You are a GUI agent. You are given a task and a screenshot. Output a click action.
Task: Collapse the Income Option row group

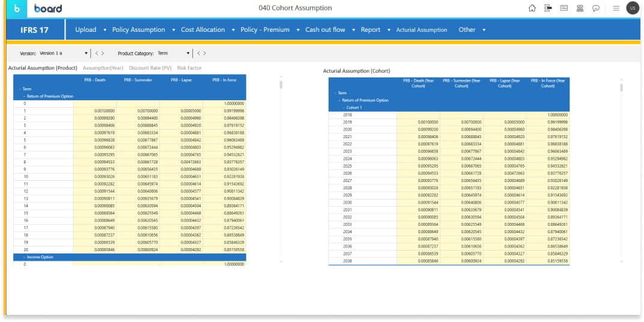point(24,257)
